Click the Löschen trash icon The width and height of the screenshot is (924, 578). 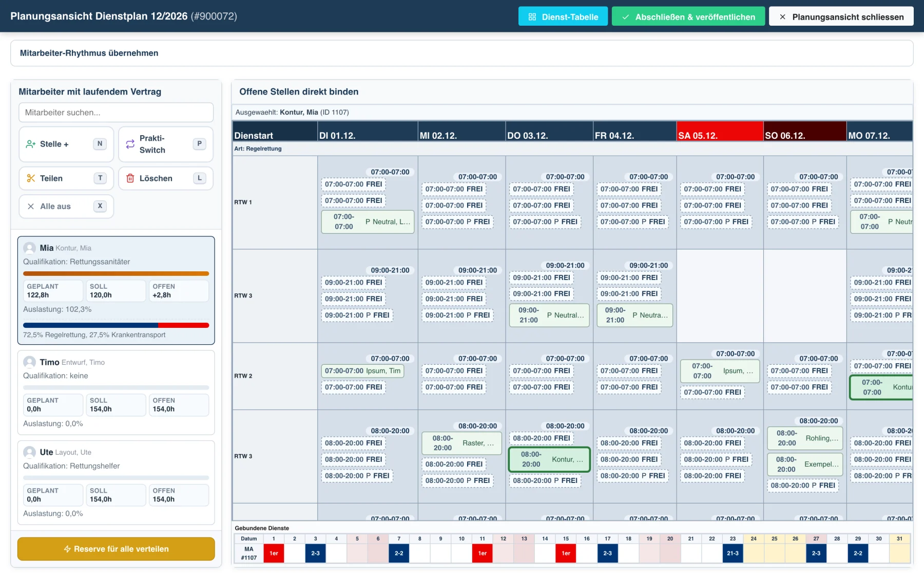[130, 178]
